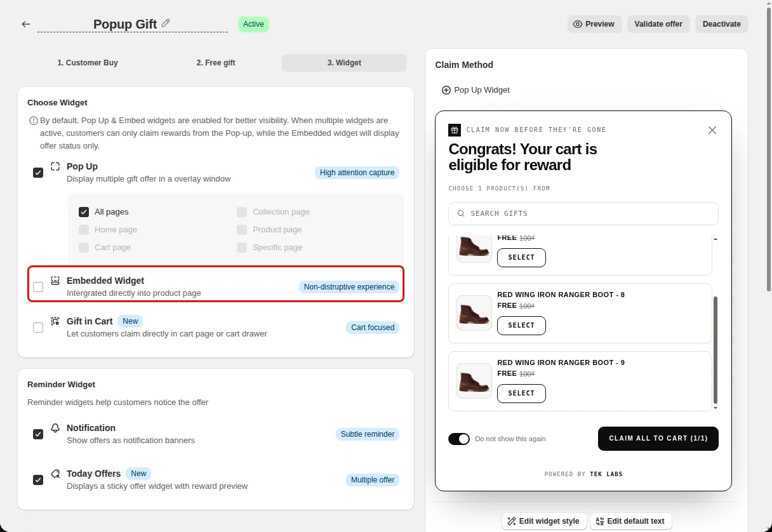The height and width of the screenshot is (532, 772).
Task: Uncheck the All pages checkbox
Action: tap(84, 212)
